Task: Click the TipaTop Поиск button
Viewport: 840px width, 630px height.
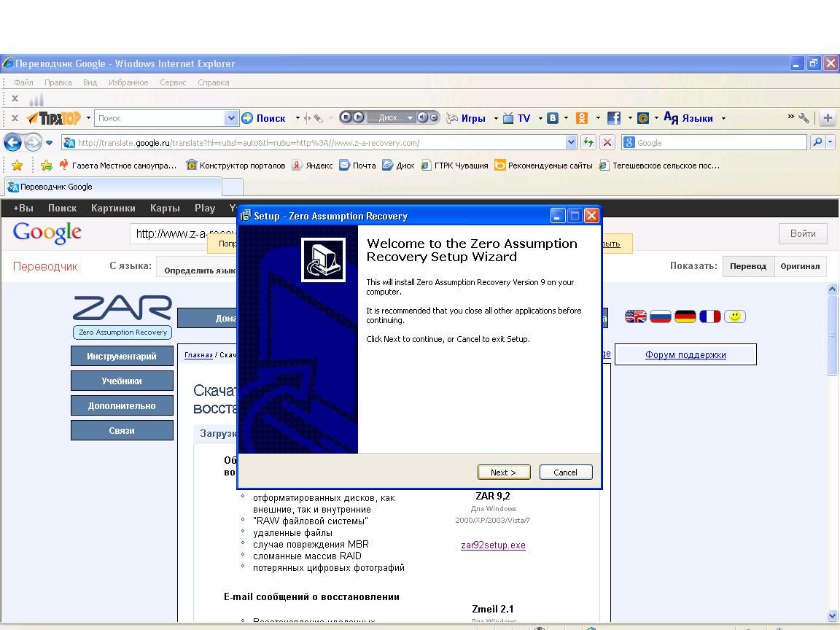Action: (x=263, y=118)
